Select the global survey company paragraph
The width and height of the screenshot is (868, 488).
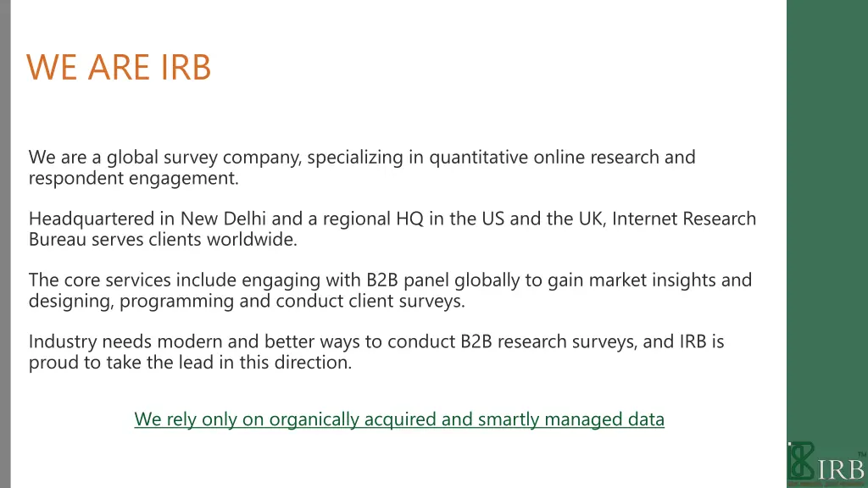(362, 168)
